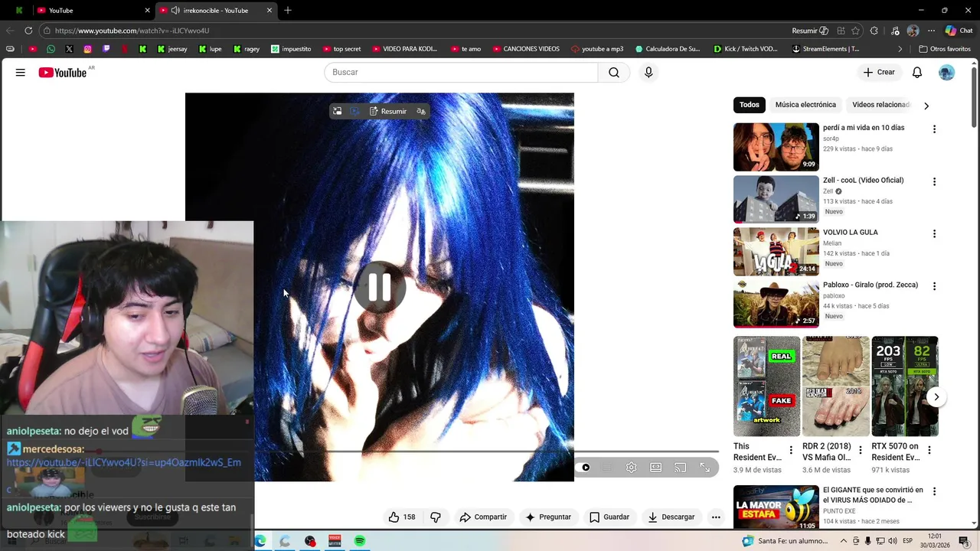The height and width of the screenshot is (551, 980).
Task: Click the Descargar button
Action: tap(671, 517)
